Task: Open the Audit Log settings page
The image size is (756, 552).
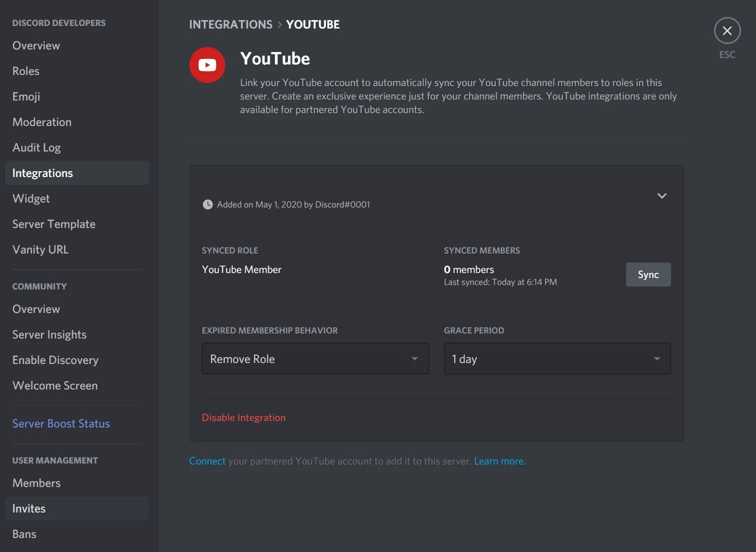Action: point(36,147)
